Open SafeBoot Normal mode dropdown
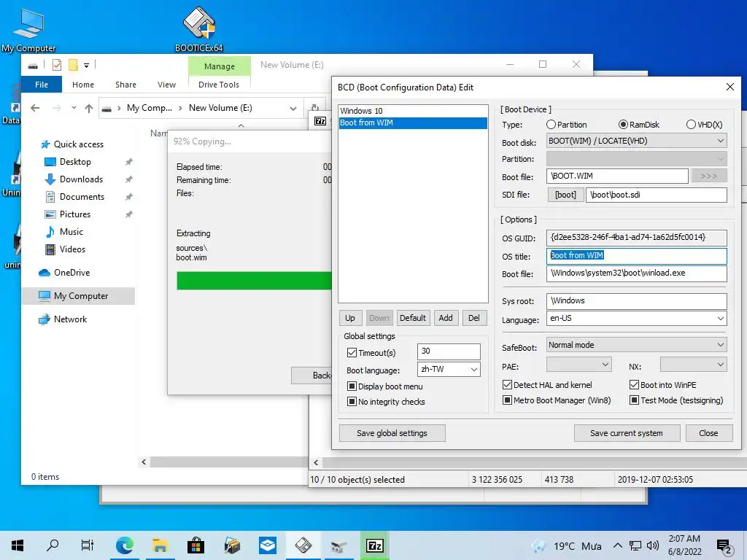Viewport: 747px width, 560px height. pyautogui.click(x=636, y=345)
